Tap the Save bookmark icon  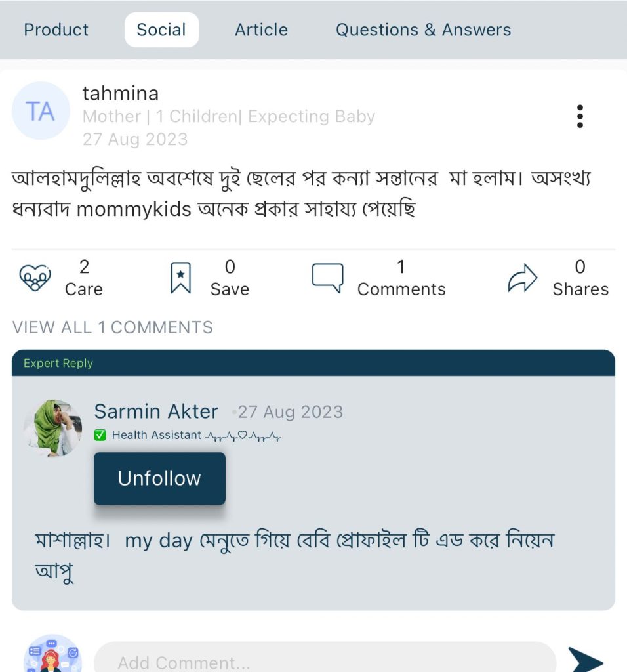coord(180,278)
